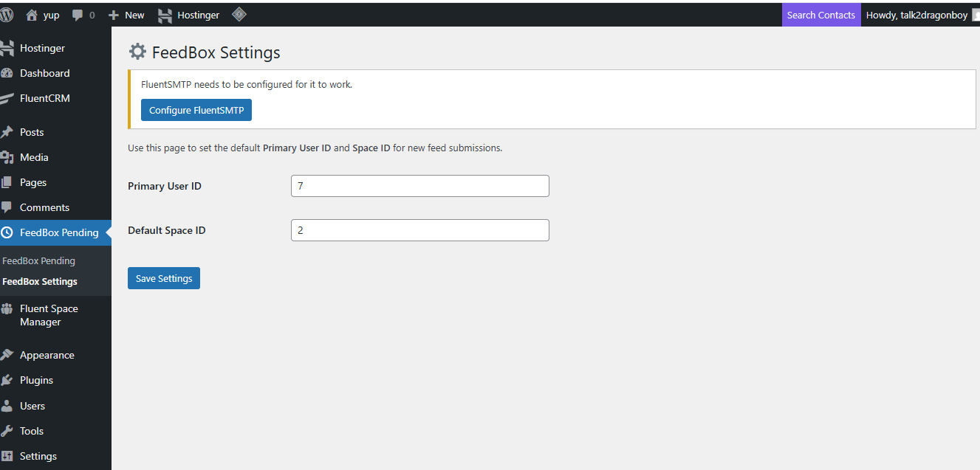Click Dashboard gauge icon in sidebar

click(x=7, y=73)
